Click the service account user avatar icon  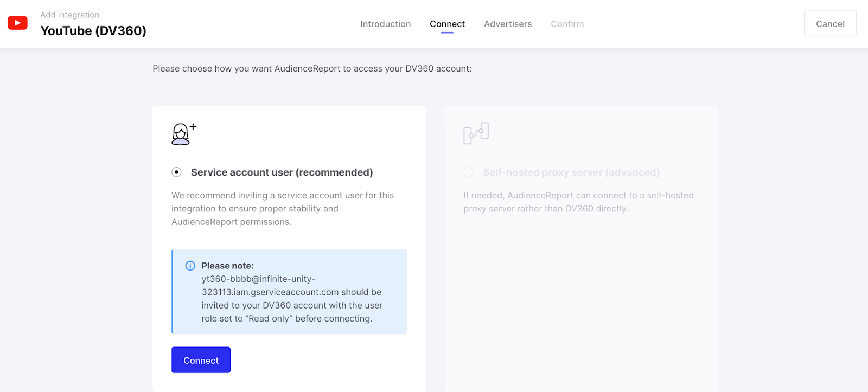pyautogui.click(x=184, y=134)
